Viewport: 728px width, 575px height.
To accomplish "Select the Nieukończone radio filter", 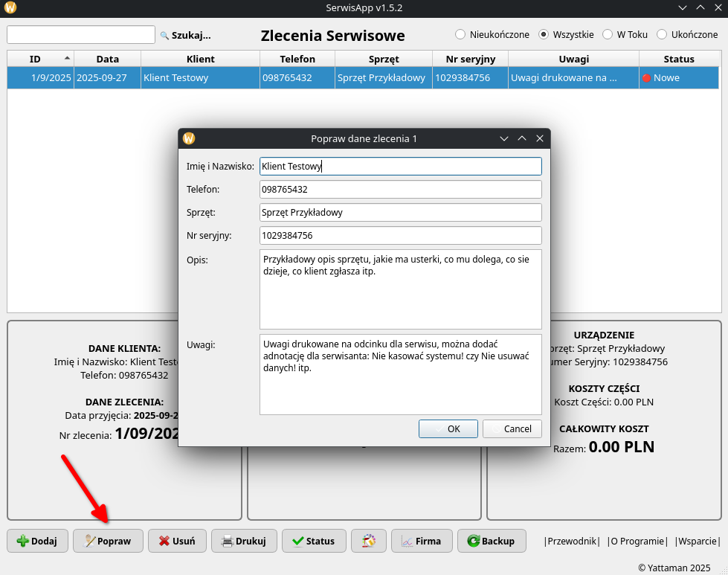I will pos(460,34).
